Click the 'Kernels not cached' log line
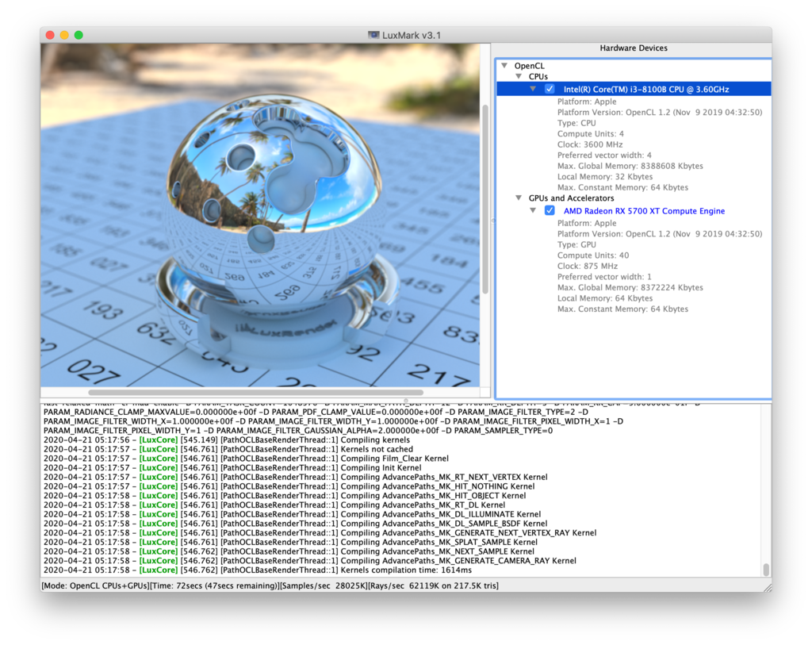812x645 pixels. click(228, 449)
